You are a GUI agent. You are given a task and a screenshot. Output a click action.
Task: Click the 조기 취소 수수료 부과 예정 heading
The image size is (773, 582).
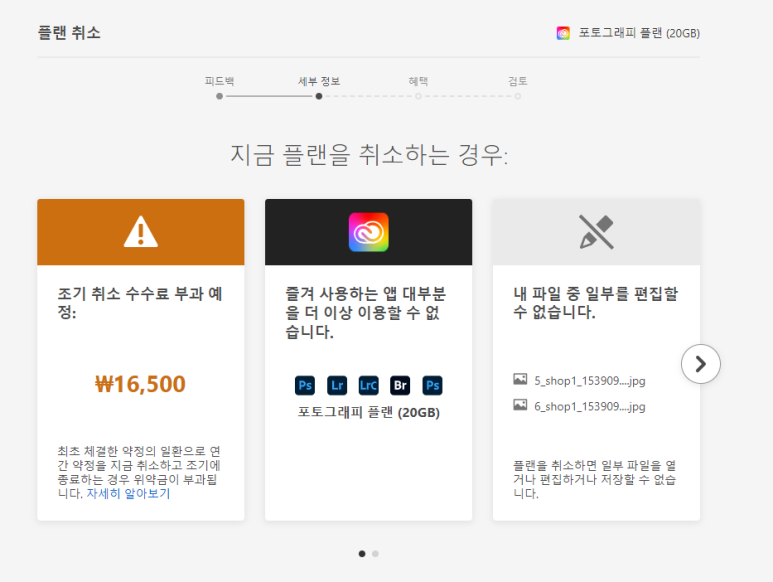tap(140, 303)
